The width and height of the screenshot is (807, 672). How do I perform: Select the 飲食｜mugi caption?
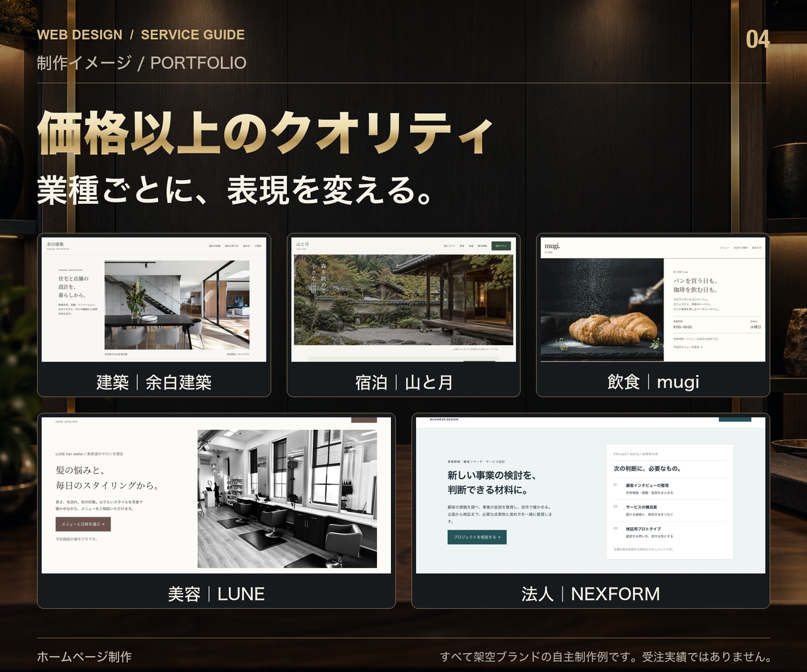653,382
